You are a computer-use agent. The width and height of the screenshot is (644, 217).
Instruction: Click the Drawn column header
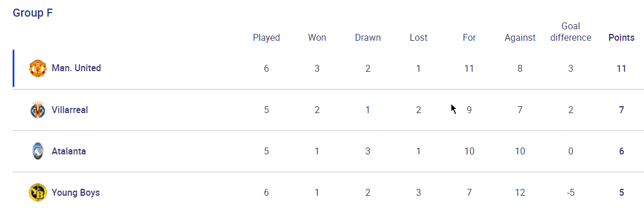point(368,38)
